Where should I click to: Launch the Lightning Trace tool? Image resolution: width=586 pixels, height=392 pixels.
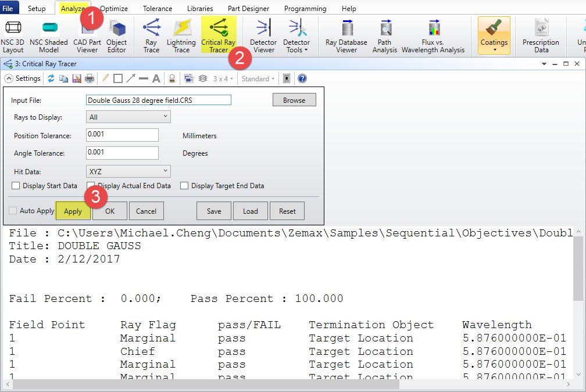[181, 37]
